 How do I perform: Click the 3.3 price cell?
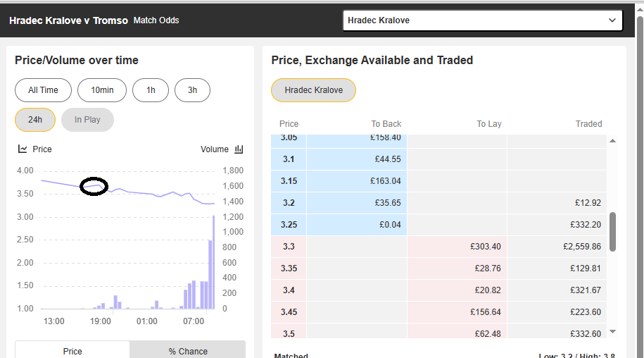pyautogui.click(x=289, y=246)
